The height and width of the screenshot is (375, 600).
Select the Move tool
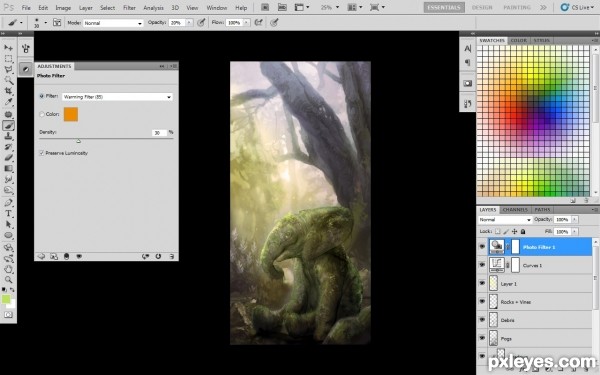click(x=8, y=48)
